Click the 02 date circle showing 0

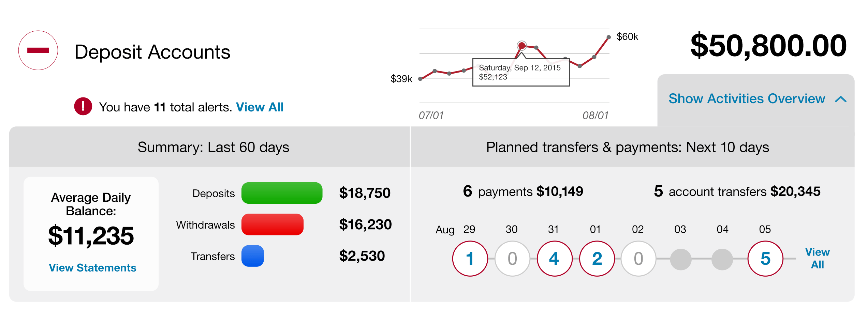click(x=638, y=259)
